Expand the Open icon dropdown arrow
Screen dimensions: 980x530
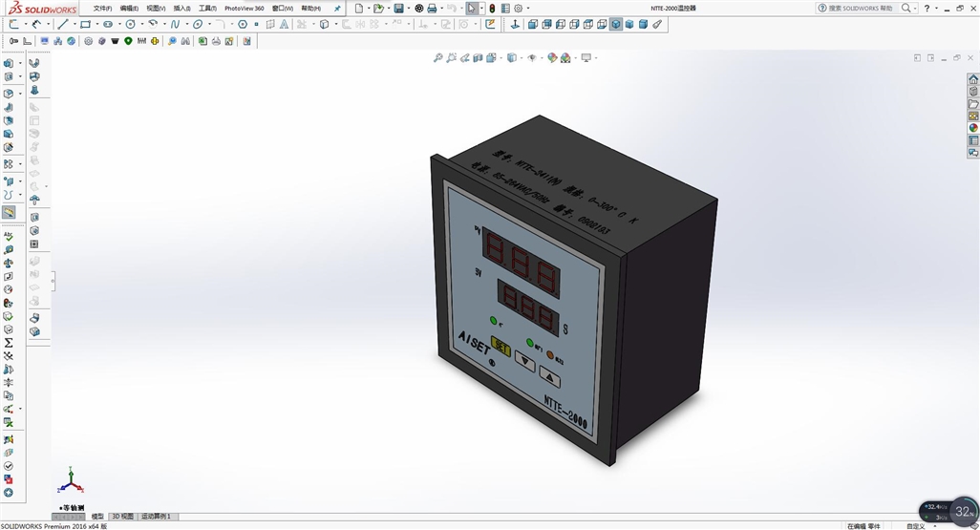[388, 9]
